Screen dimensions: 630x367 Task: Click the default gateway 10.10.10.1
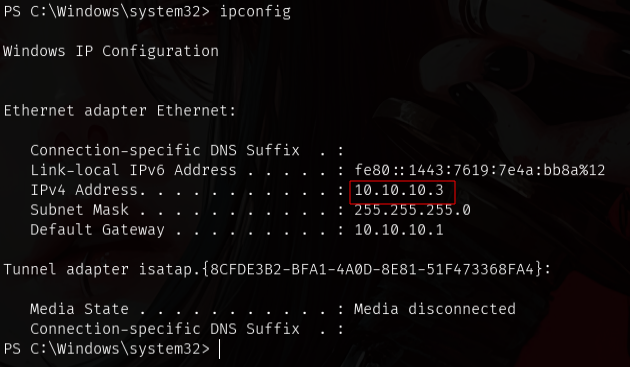(x=399, y=230)
